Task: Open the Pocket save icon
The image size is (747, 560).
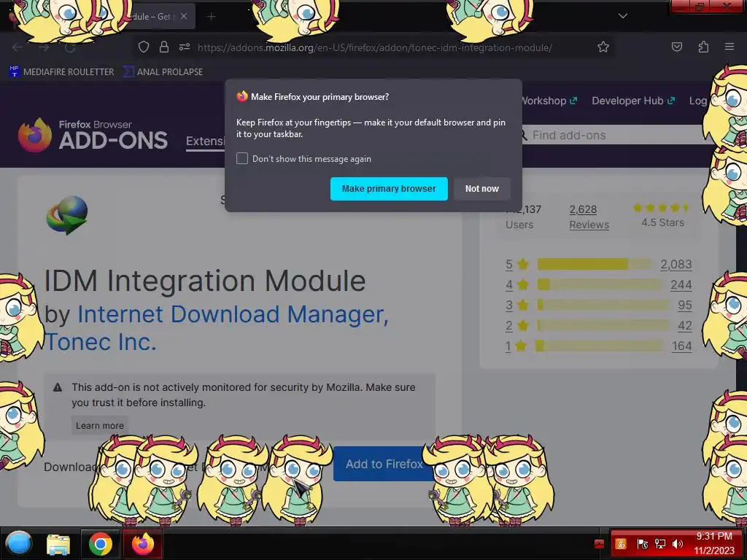Action: [x=676, y=47]
